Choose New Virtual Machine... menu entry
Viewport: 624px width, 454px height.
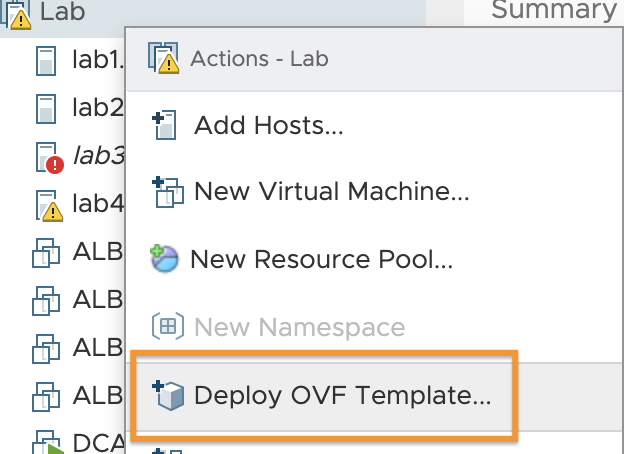tap(332, 191)
